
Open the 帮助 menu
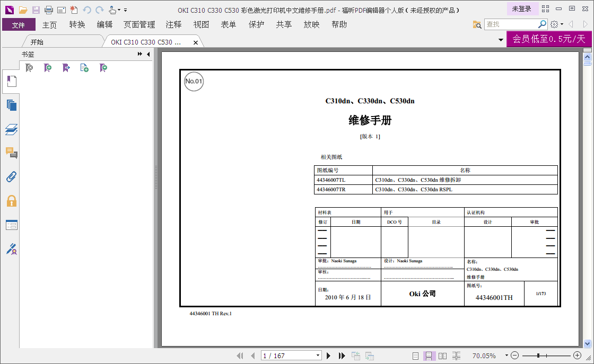click(339, 24)
